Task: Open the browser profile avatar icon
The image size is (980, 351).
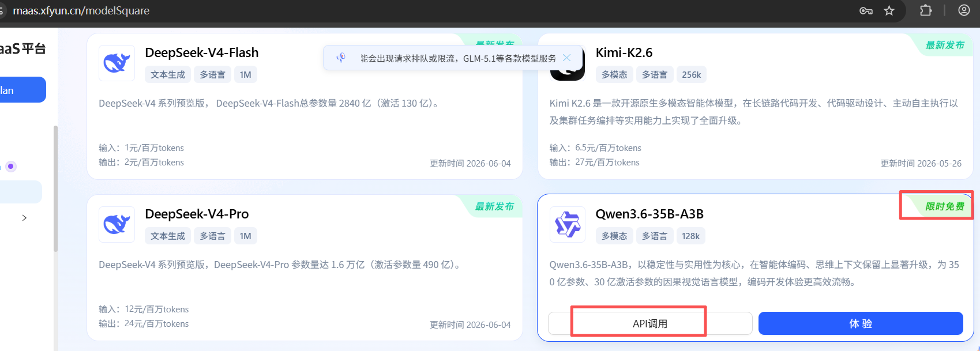Action: (x=964, y=10)
